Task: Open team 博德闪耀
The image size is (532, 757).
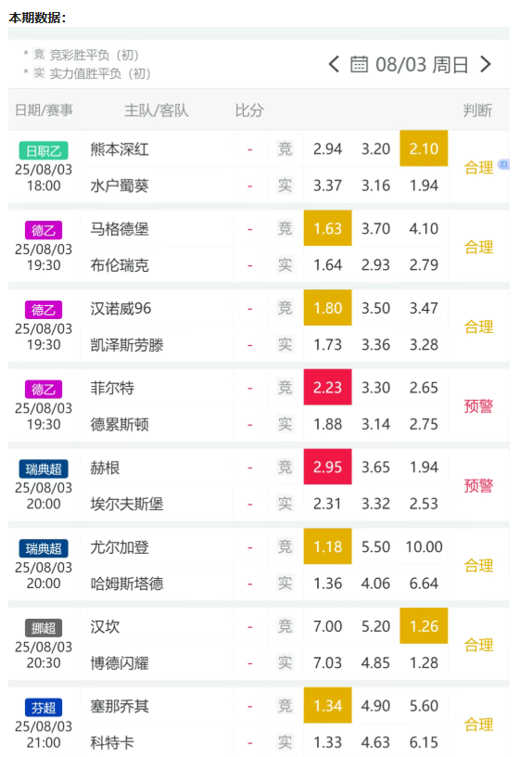Action: tap(120, 663)
